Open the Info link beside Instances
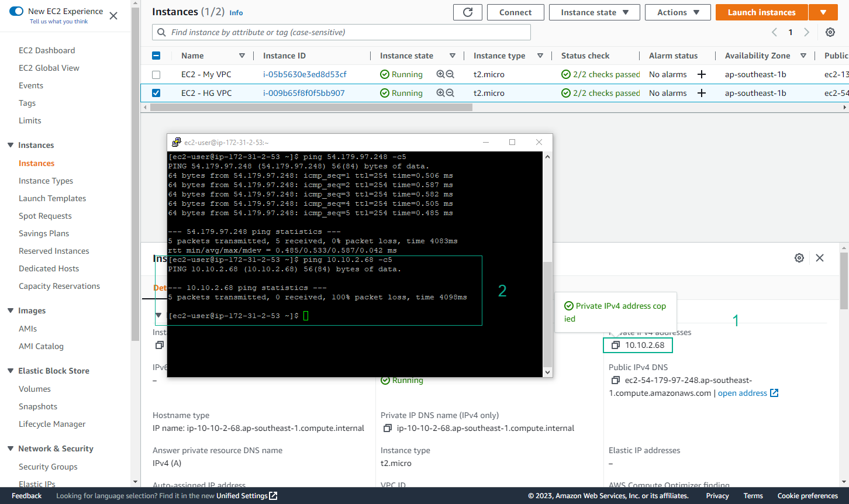The width and height of the screenshot is (849, 504). [x=236, y=12]
